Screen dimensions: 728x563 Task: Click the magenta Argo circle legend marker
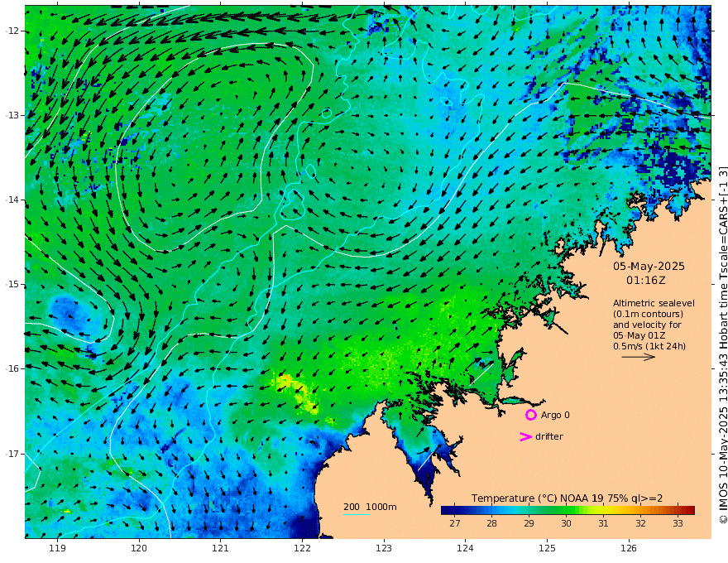[x=531, y=415]
